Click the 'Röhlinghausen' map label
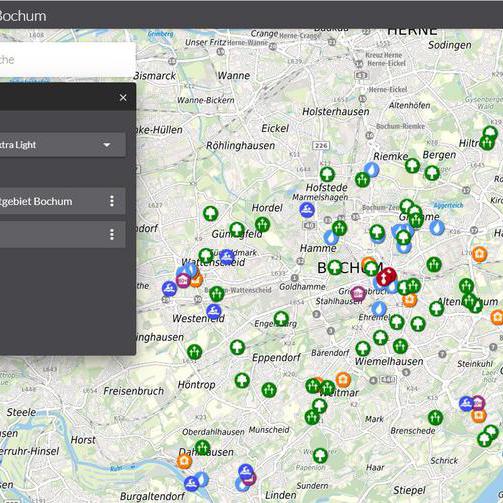Screen dimensions: 503x503 (241, 146)
